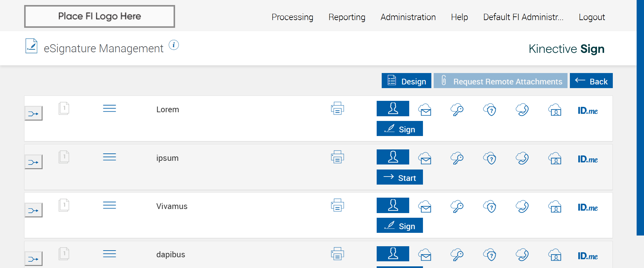Select in-person signer icon for Vivamus
The height and width of the screenshot is (268, 644).
(x=393, y=205)
